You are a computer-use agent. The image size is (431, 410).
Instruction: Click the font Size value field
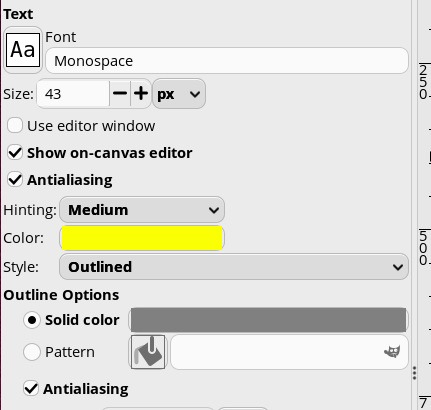73,94
